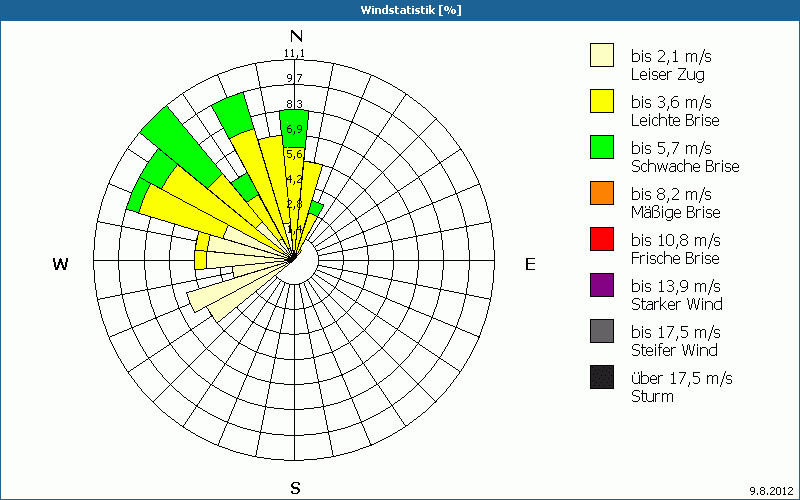Click the 'S' compass label
This screenshot has height=500, width=800.
point(295,488)
